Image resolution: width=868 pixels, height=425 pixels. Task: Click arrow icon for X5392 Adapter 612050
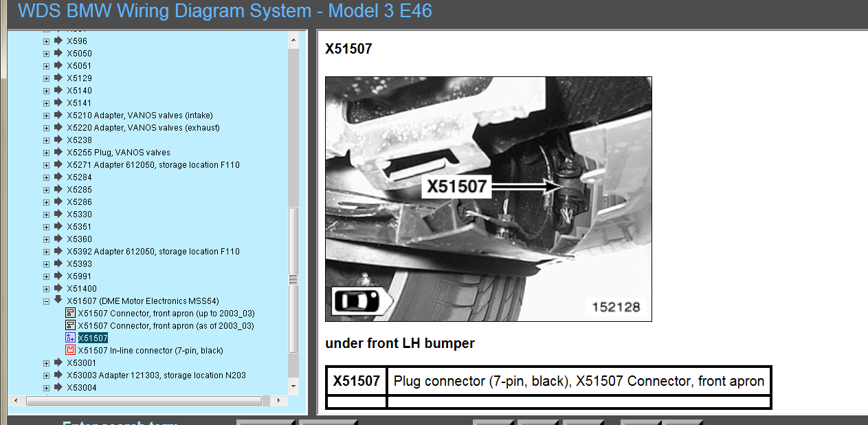point(58,251)
